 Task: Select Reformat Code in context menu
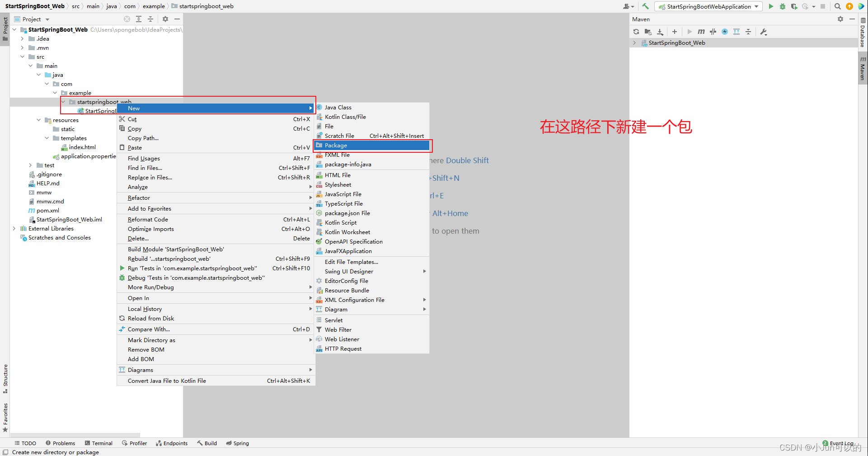pos(216,220)
